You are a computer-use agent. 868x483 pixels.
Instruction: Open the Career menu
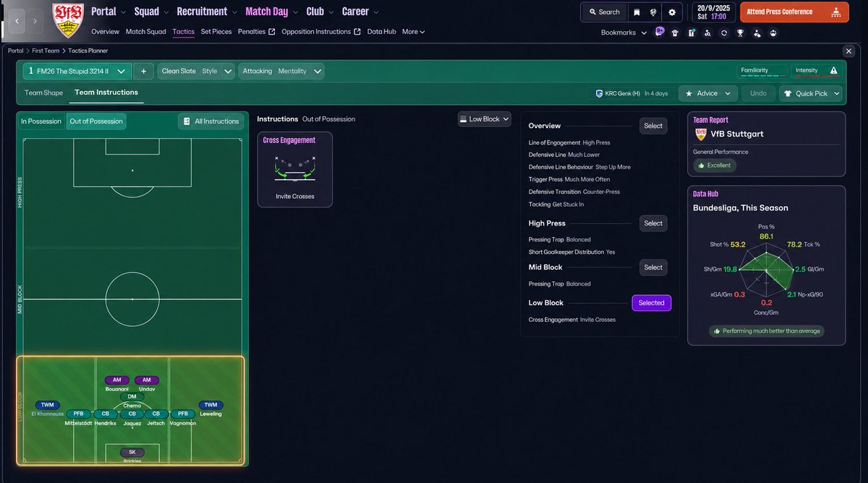point(360,12)
